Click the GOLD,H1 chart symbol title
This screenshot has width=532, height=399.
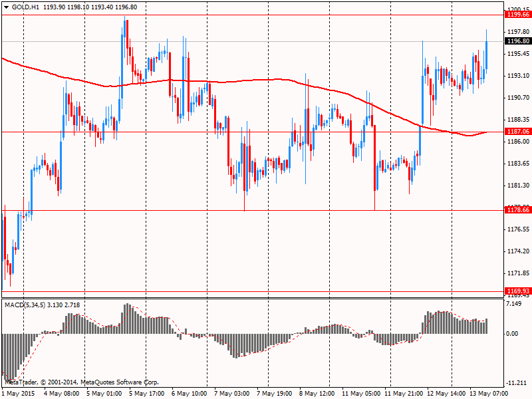tap(24, 7)
